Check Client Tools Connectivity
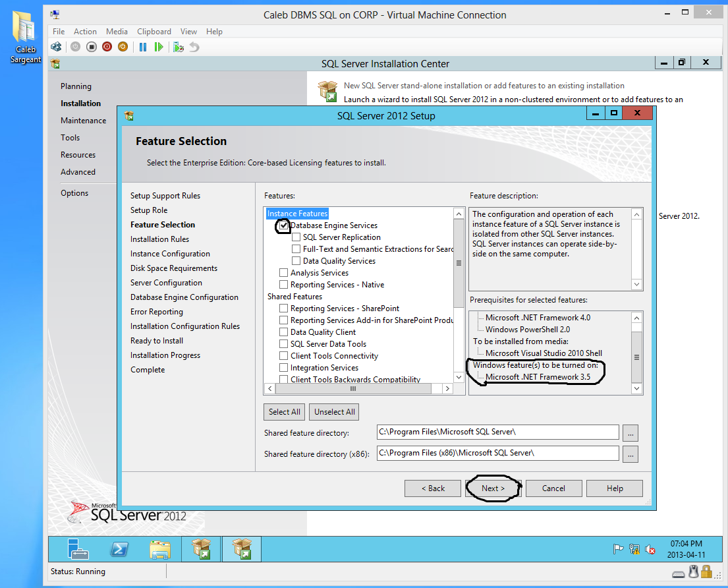728x588 pixels. point(284,356)
